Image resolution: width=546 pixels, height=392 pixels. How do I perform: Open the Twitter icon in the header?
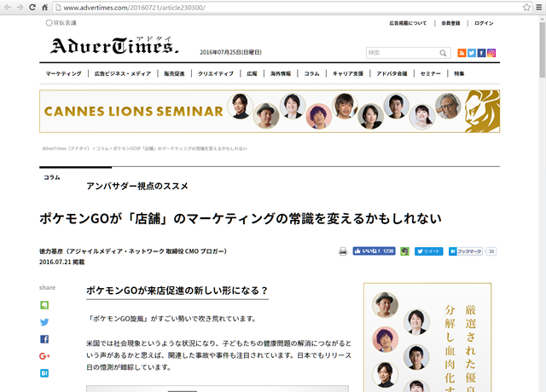point(472,53)
